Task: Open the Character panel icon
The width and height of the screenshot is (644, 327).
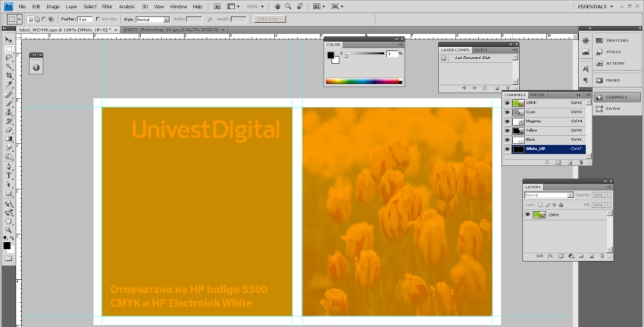Action: point(586,69)
